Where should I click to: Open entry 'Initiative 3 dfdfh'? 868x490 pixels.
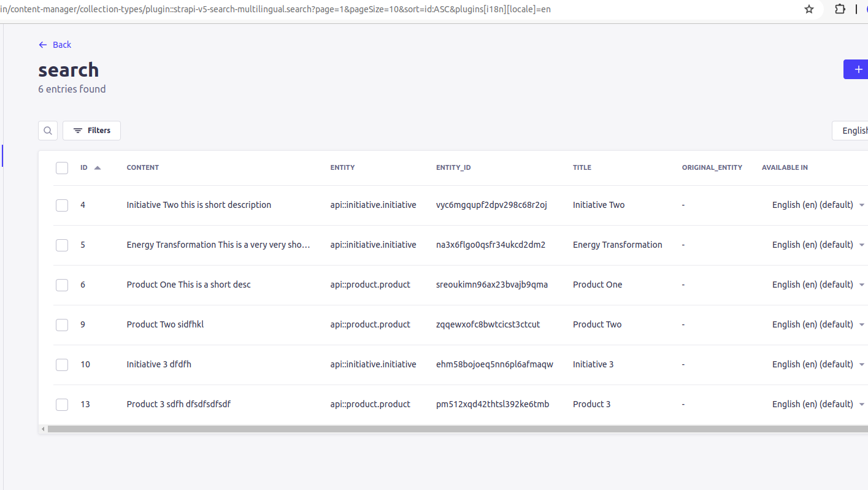pos(159,364)
